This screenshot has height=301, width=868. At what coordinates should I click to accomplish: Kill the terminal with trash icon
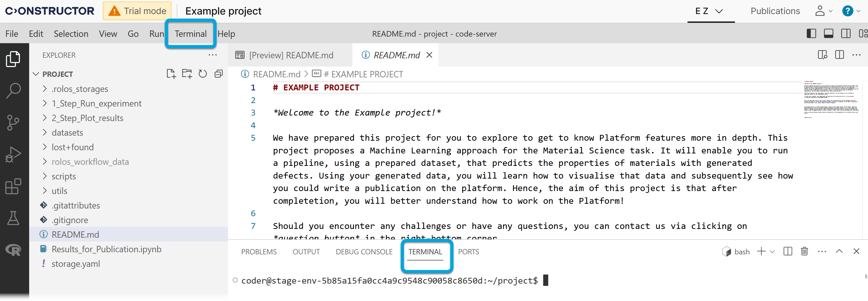pos(804,251)
